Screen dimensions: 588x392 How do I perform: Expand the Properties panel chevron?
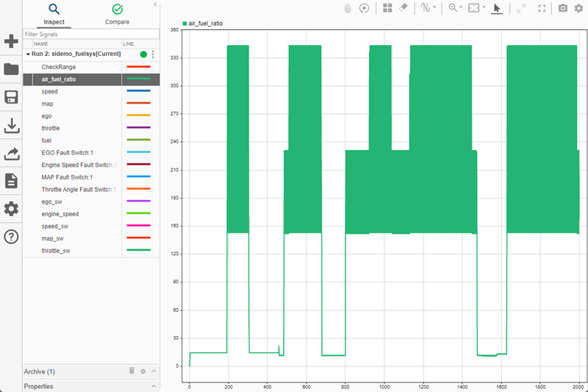point(154,386)
